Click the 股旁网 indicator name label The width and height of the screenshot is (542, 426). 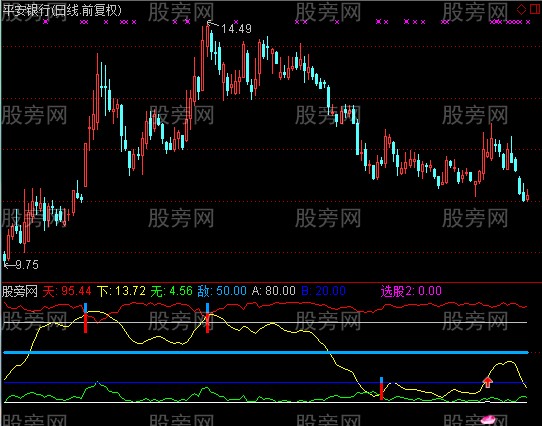20,291
